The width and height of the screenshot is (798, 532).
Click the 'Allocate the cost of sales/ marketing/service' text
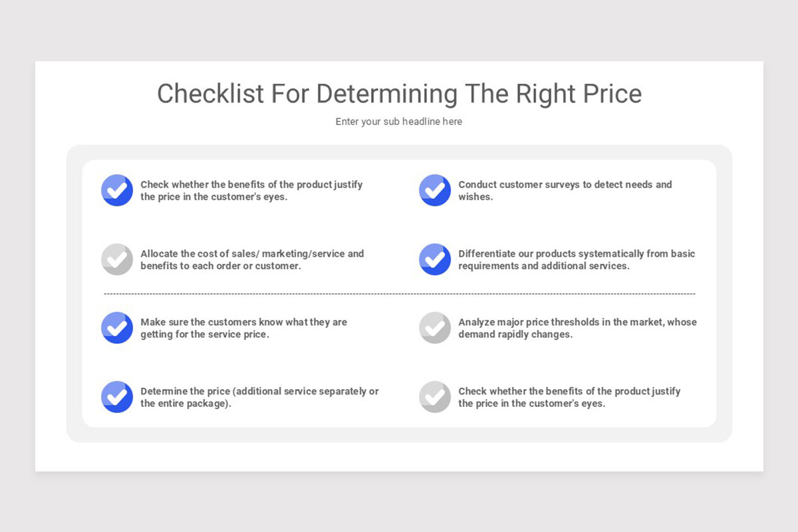(253, 260)
